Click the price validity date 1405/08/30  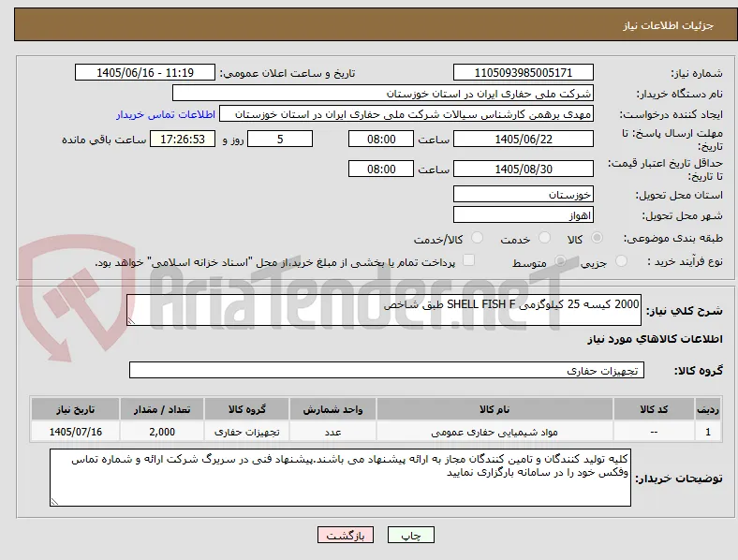coord(523,169)
